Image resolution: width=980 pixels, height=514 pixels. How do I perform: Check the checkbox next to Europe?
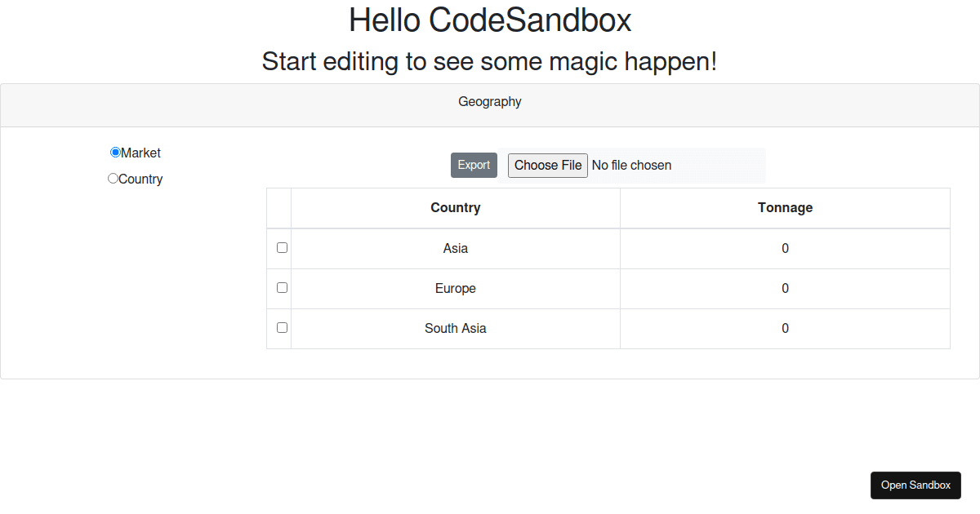(282, 287)
